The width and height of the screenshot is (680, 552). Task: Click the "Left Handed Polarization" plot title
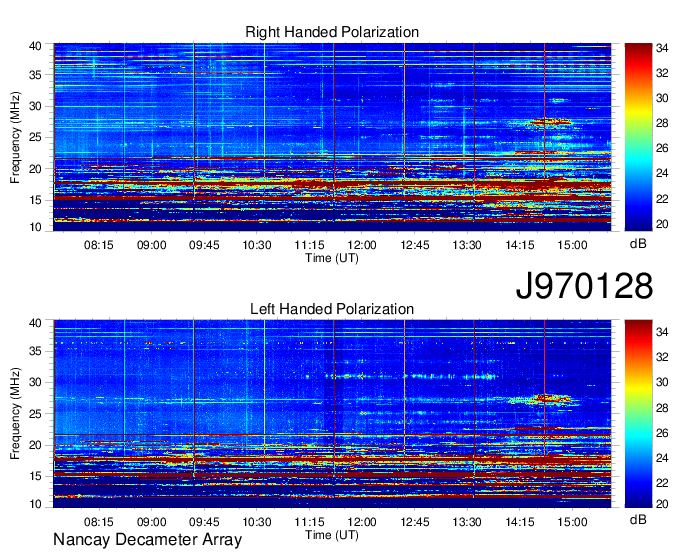pyautogui.click(x=332, y=309)
